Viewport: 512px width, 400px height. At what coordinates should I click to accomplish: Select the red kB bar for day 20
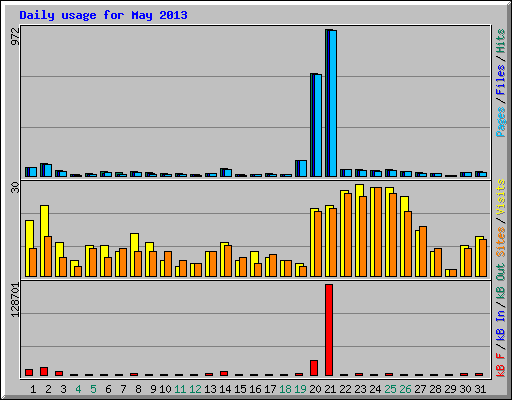314,368
